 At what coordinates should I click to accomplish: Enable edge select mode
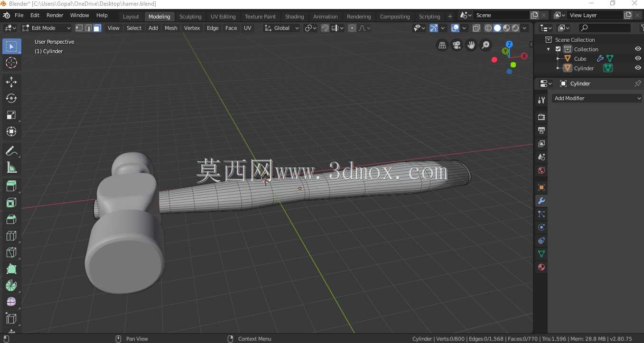[x=88, y=28]
